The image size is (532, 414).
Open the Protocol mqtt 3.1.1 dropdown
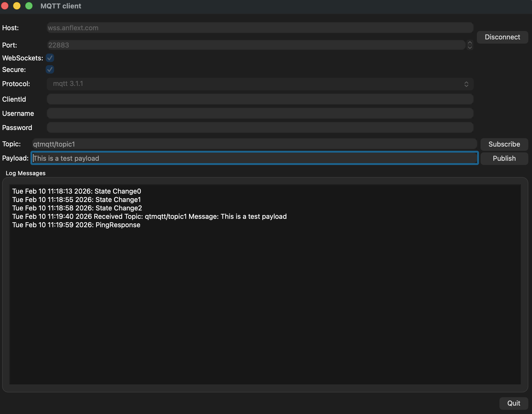click(260, 84)
